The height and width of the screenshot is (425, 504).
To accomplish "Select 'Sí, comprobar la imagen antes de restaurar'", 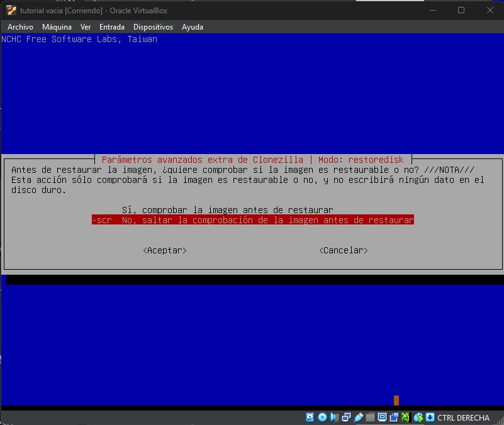I will coord(227,210).
